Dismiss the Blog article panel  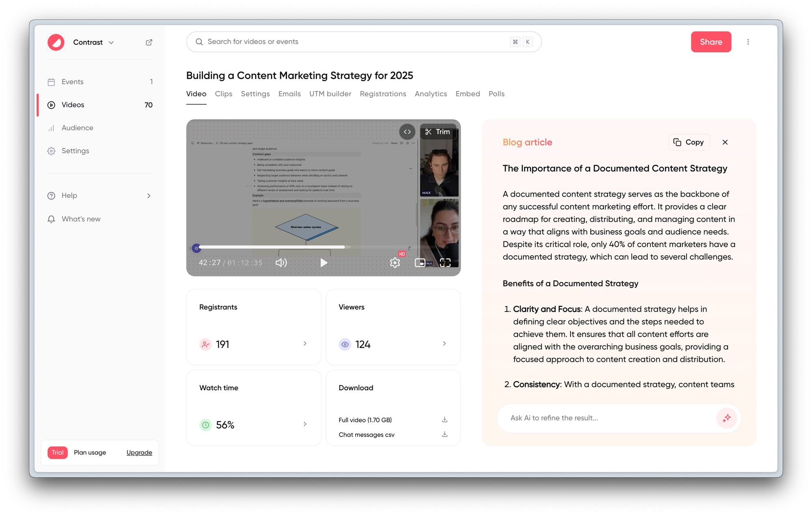coord(725,142)
